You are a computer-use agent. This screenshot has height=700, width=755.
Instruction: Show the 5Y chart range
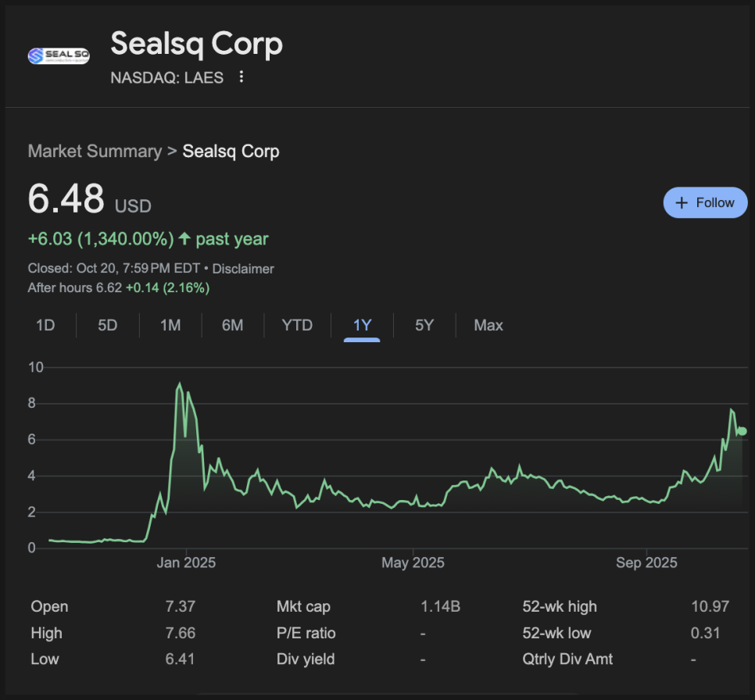(424, 325)
